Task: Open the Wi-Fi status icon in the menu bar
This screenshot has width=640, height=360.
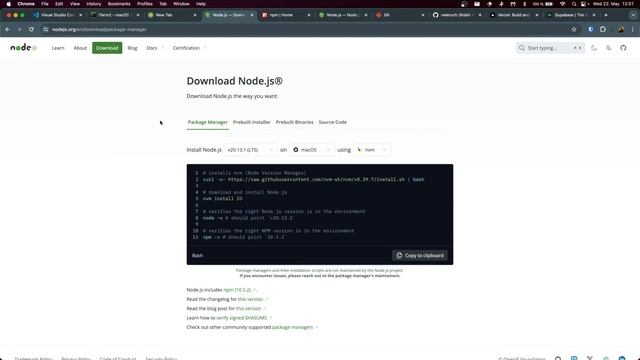Action: [562, 4]
